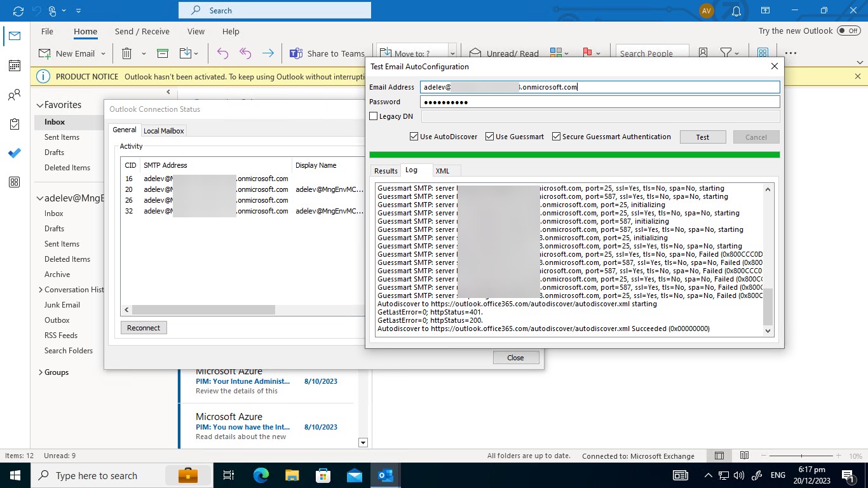
Task: Open the People module in sidebar
Action: point(15,95)
